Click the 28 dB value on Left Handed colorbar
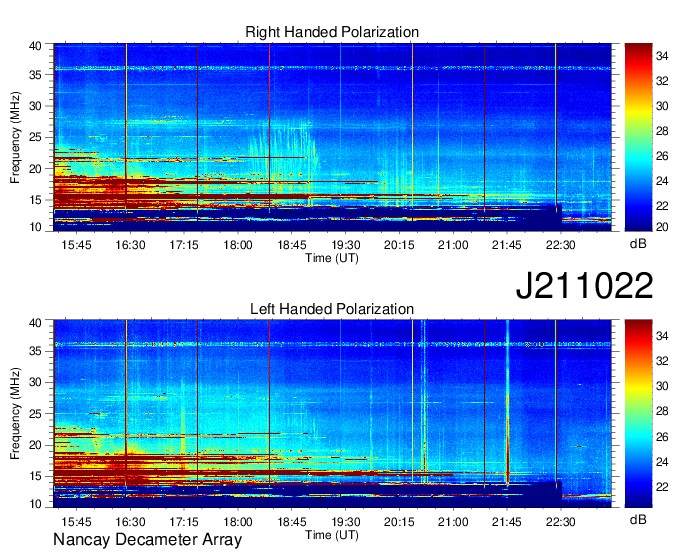Viewport: 680px width, 552px height. click(662, 411)
